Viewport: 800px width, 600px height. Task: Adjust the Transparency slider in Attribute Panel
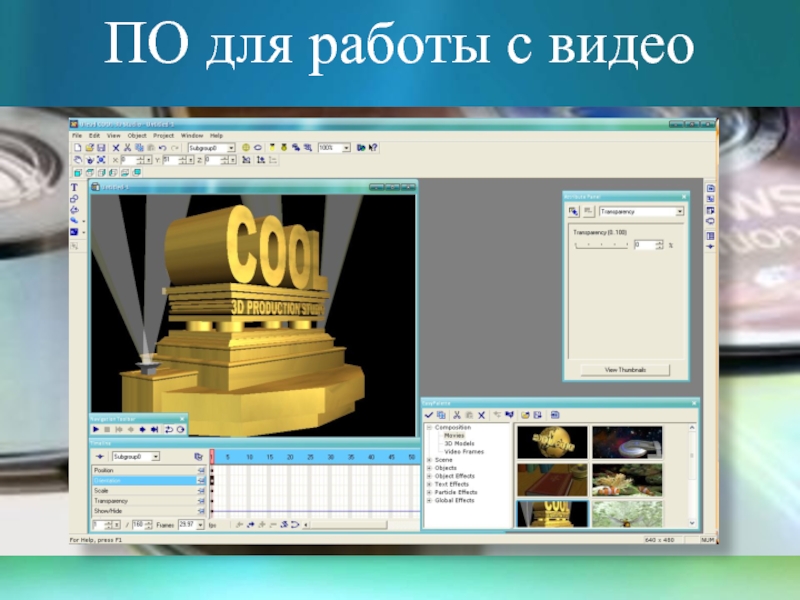pos(601,245)
